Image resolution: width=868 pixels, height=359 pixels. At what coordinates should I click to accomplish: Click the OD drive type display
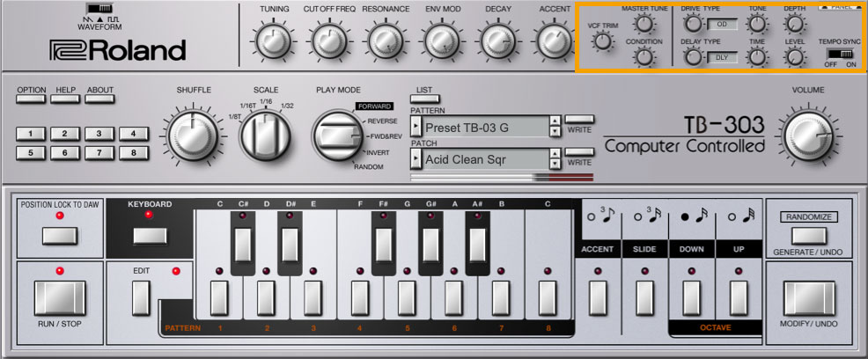pos(723,25)
